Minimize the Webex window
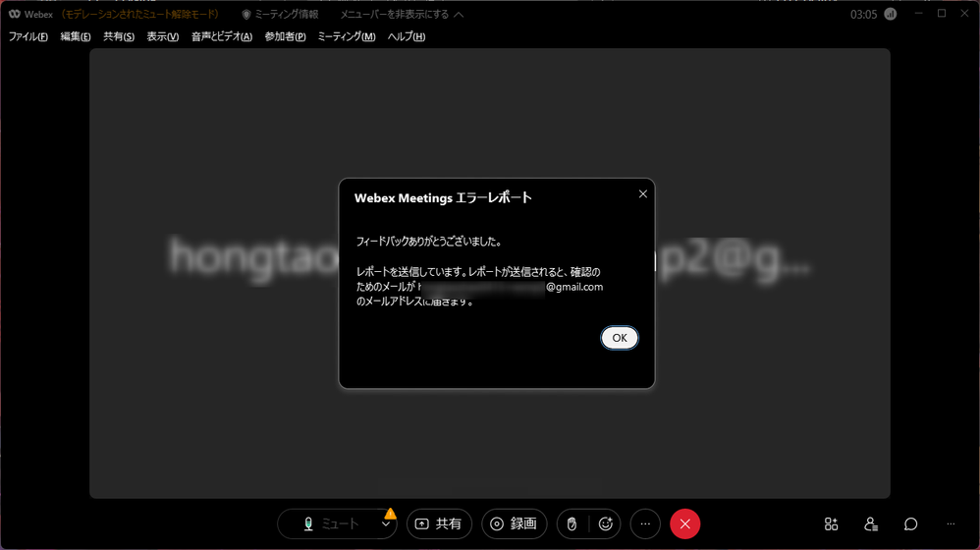 [918, 13]
